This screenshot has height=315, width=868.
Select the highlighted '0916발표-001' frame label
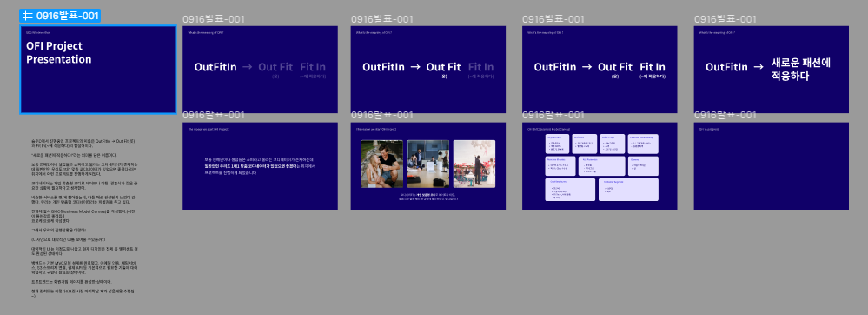(x=60, y=16)
